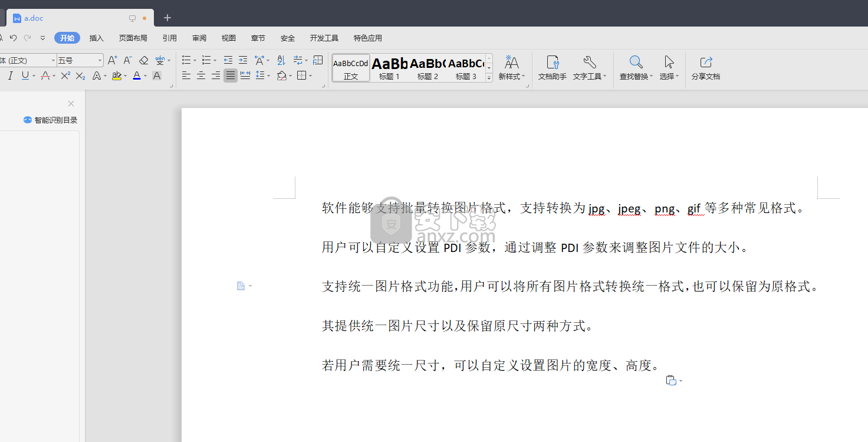Open the New Style (新样式) dropdown
The height and width of the screenshot is (442, 868).
click(x=512, y=68)
